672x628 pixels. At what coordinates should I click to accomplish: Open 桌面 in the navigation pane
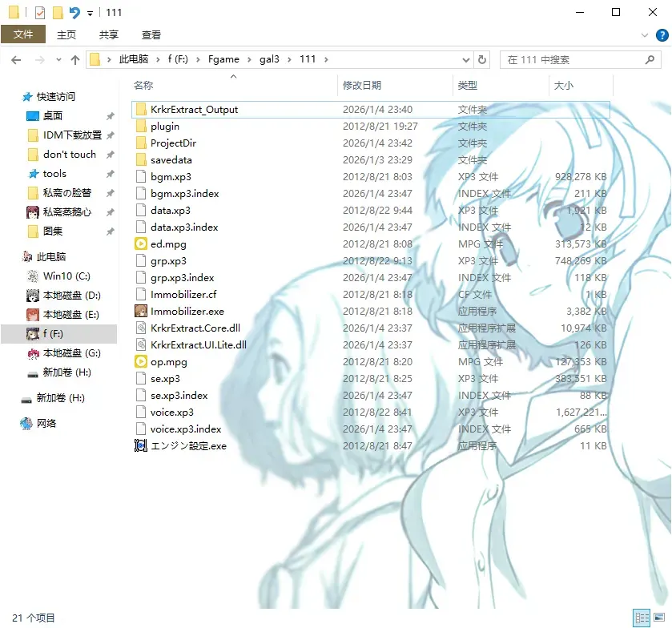(53, 115)
